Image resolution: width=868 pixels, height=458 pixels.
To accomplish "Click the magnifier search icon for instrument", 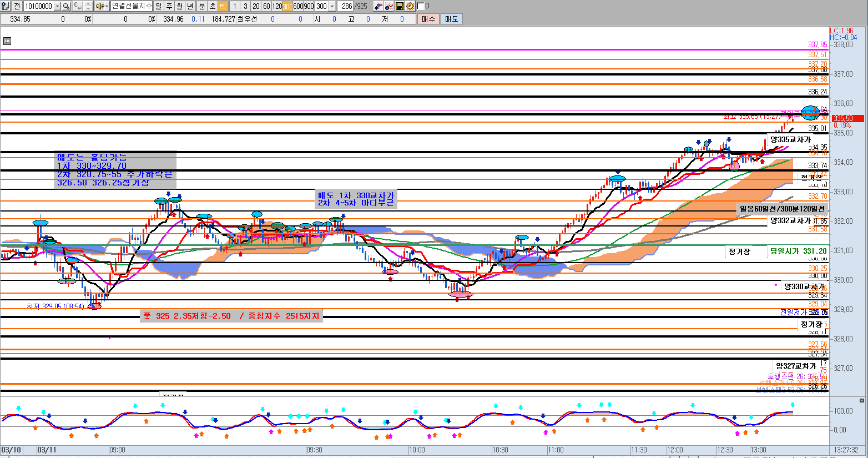I will click(x=66, y=6).
